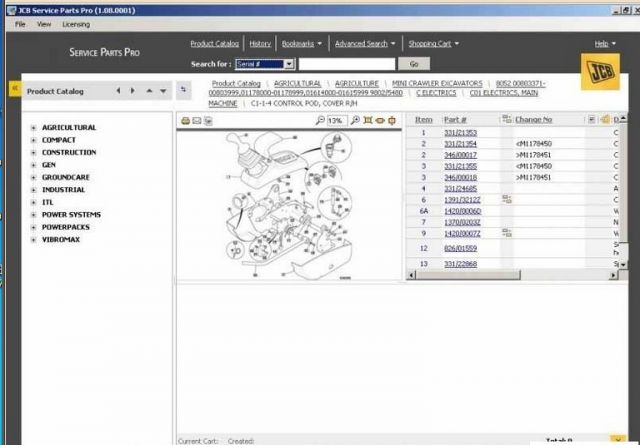640x445 pixels.
Task: Click the supersession column header icon
Action: click(507, 119)
